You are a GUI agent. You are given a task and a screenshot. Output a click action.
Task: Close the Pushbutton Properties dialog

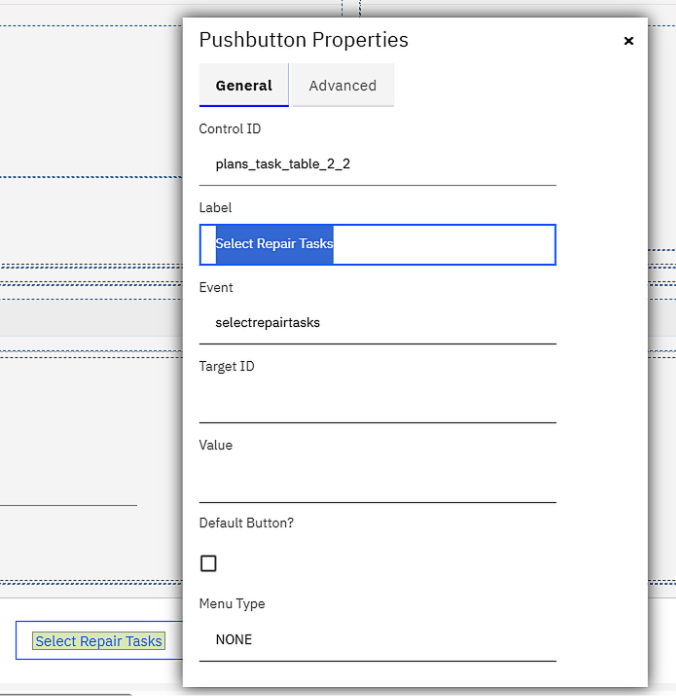pyautogui.click(x=628, y=41)
